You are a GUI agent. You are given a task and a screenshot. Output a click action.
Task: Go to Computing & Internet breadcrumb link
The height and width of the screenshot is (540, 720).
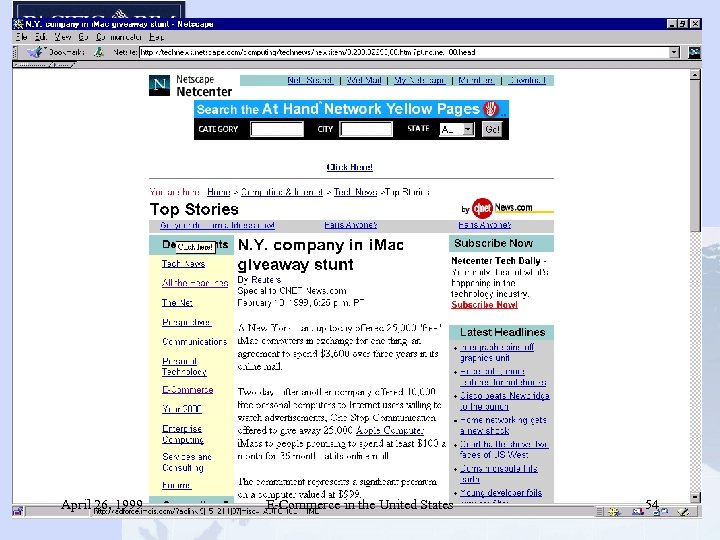coord(282,192)
